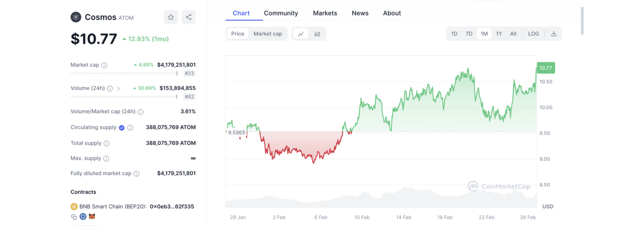Open the Community tab
The height and width of the screenshot is (226, 644).
[x=281, y=13]
